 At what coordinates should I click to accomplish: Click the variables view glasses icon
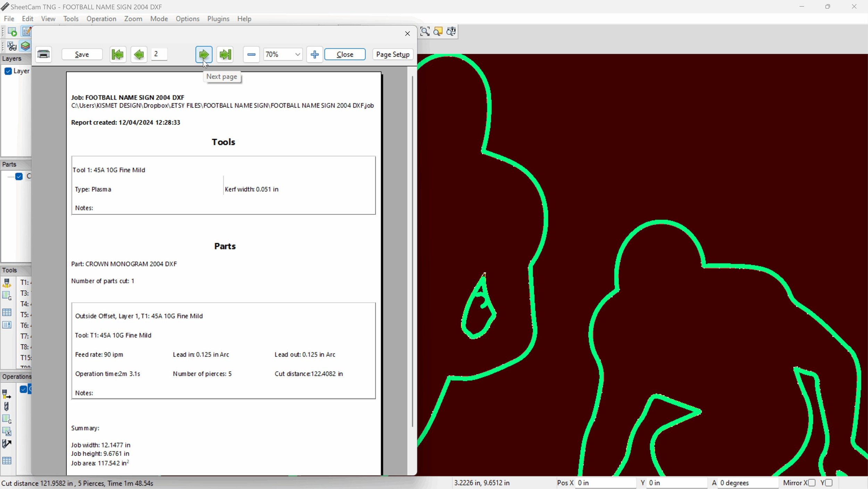click(x=11, y=46)
